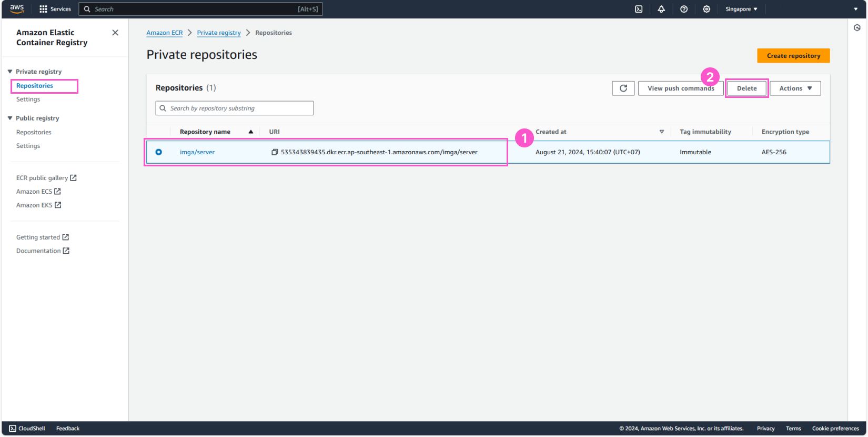
Task: Open Settings under Private registry
Action: click(28, 100)
